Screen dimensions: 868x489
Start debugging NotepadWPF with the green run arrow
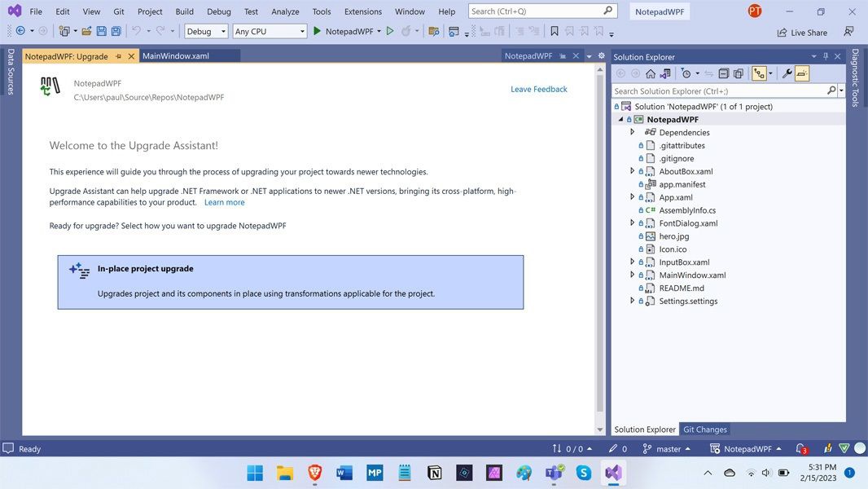[317, 31]
